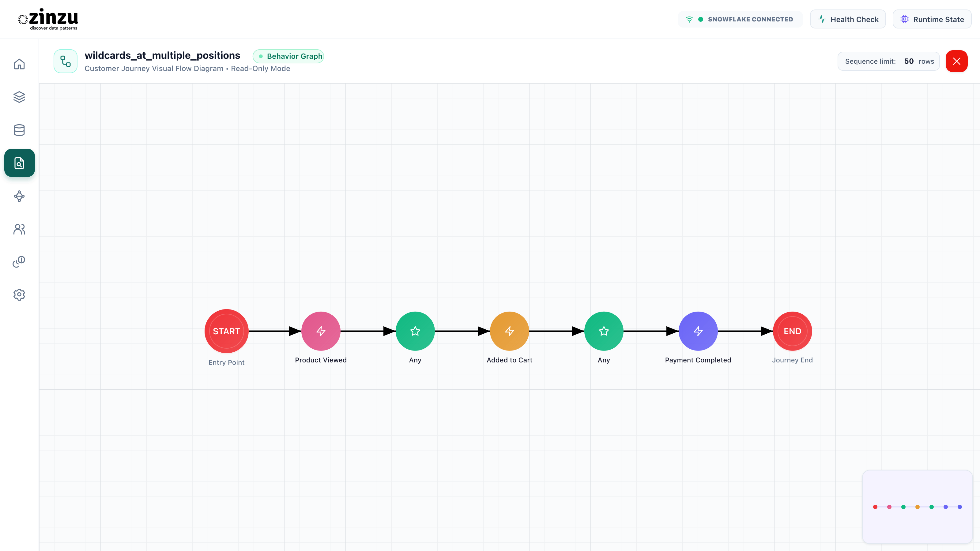Click the Payment Completed label
The height and width of the screenshot is (551, 980).
pyautogui.click(x=698, y=360)
